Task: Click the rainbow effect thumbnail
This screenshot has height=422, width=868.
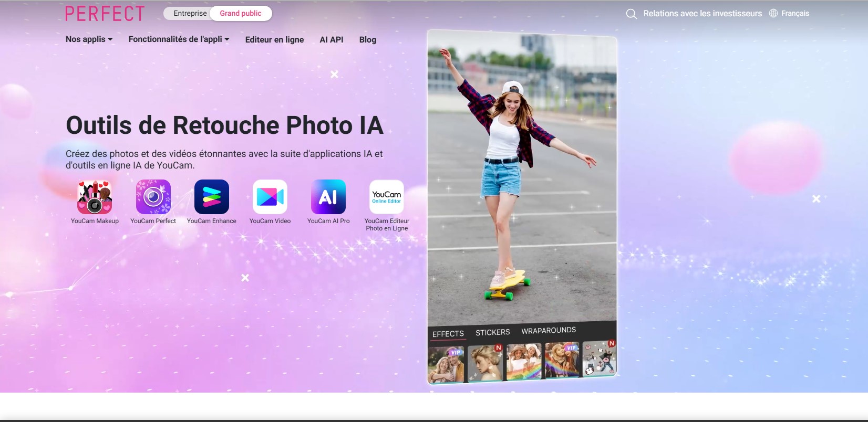Action: [x=523, y=362]
